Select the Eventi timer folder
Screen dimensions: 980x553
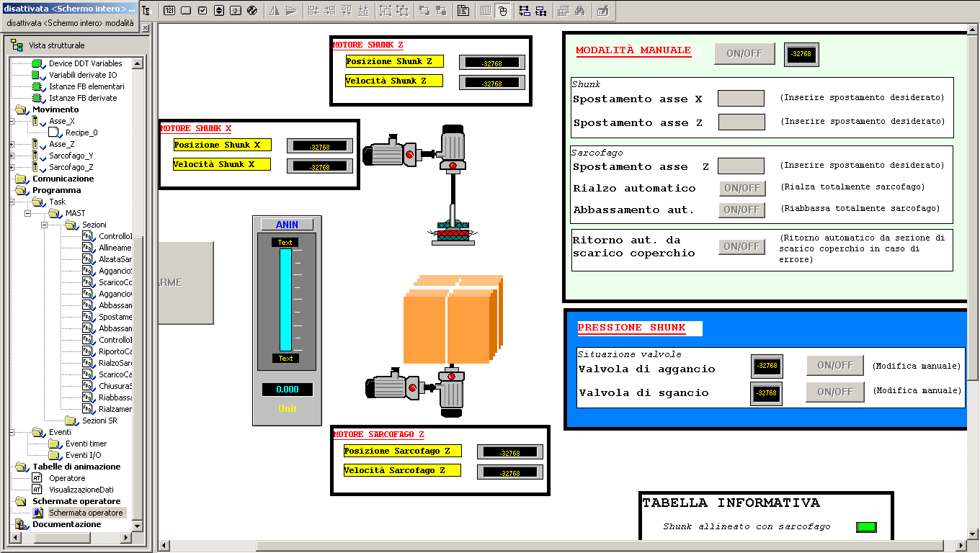[x=86, y=444]
